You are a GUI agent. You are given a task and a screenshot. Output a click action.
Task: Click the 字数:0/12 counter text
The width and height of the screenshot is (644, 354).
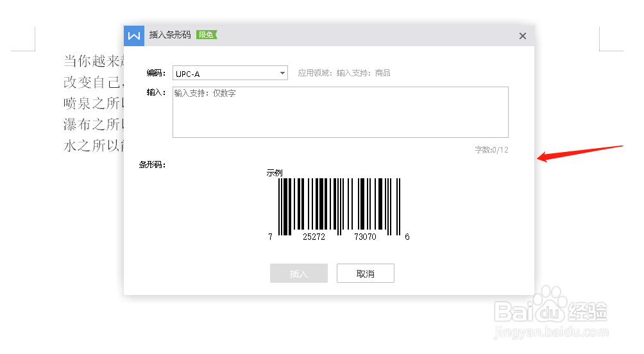coord(491,150)
